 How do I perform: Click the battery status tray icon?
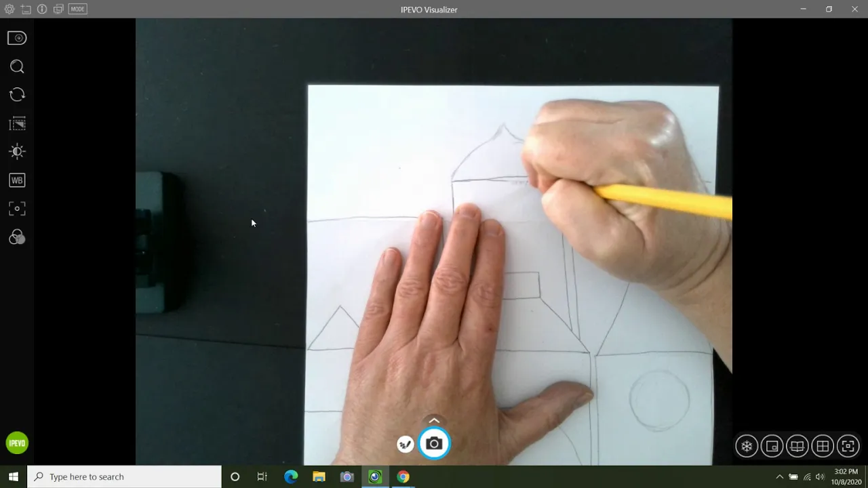[x=793, y=476]
